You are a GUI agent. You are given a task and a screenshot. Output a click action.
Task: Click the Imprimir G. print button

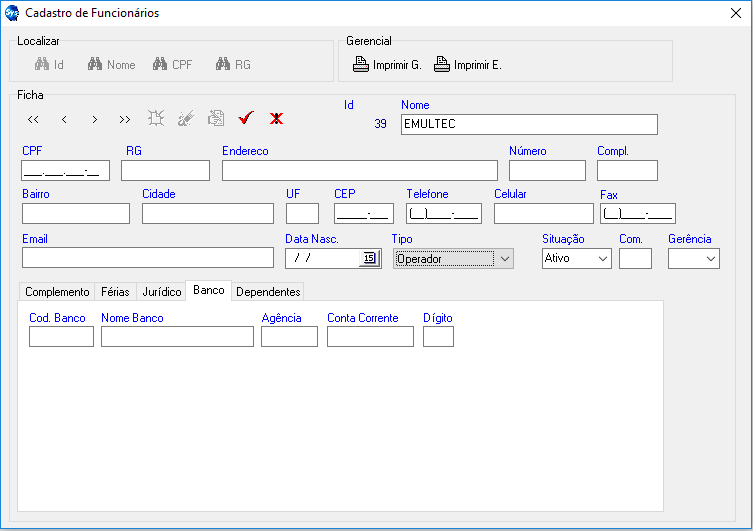click(387, 65)
